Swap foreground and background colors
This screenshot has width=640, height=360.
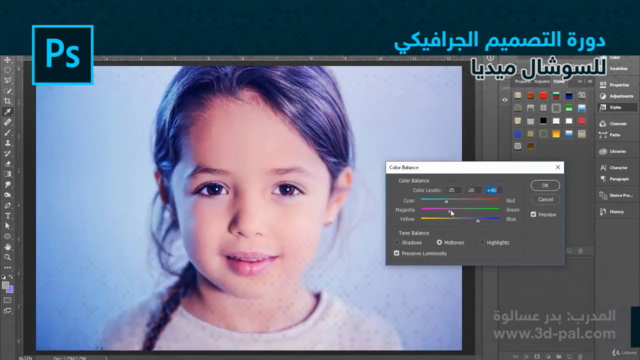[11, 277]
